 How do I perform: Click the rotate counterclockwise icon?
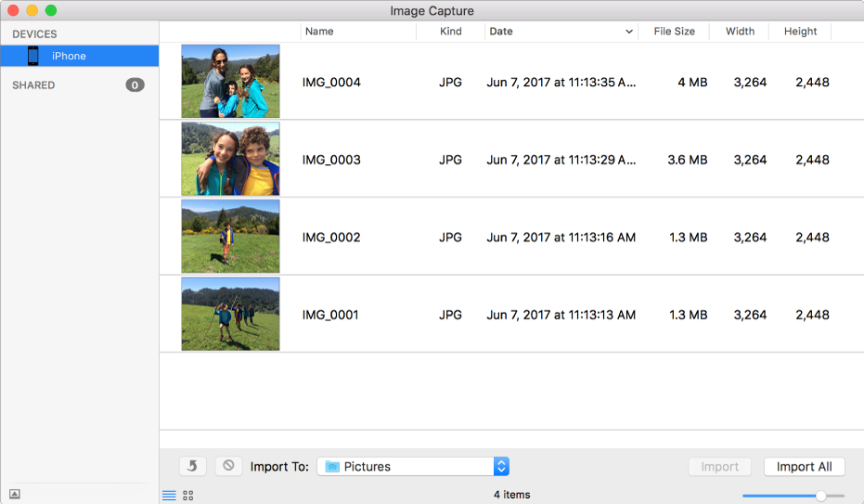[x=192, y=466]
